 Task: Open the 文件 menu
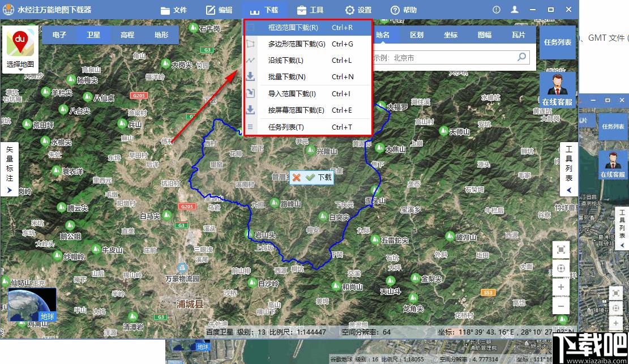tap(174, 10)
